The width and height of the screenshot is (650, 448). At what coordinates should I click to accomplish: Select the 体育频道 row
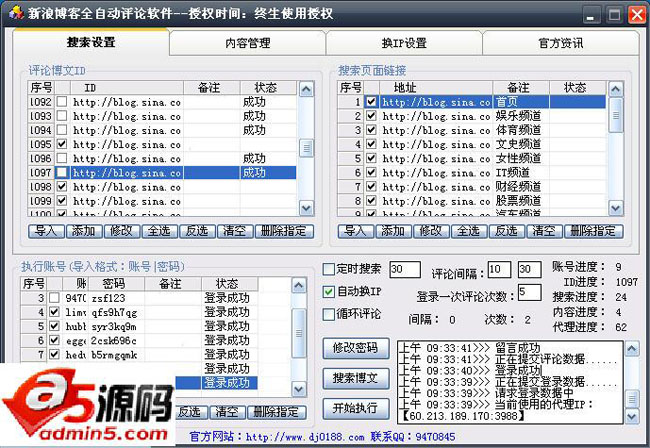[x=471, y=130]
